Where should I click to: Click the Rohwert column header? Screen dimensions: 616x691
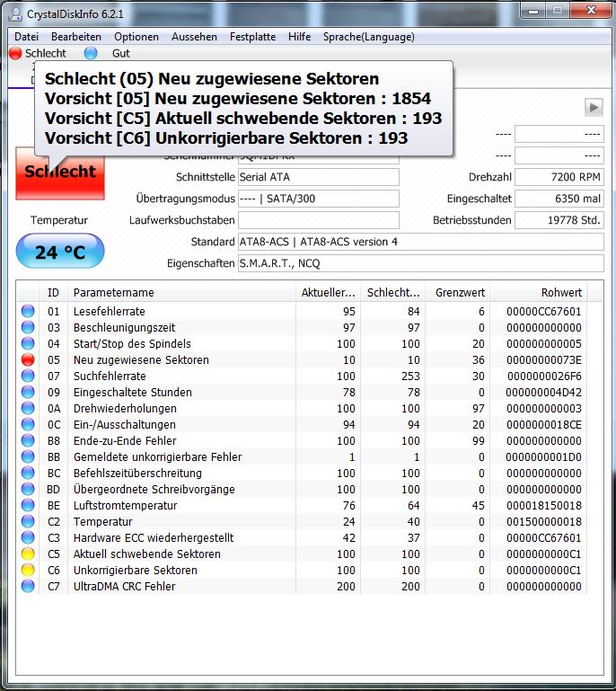539,293
